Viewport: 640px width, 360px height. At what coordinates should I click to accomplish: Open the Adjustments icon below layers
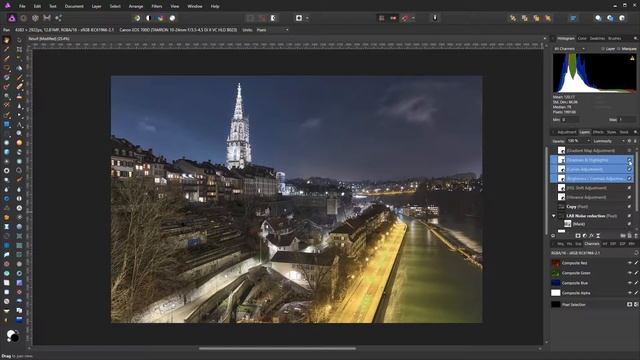tap(584, 236)
